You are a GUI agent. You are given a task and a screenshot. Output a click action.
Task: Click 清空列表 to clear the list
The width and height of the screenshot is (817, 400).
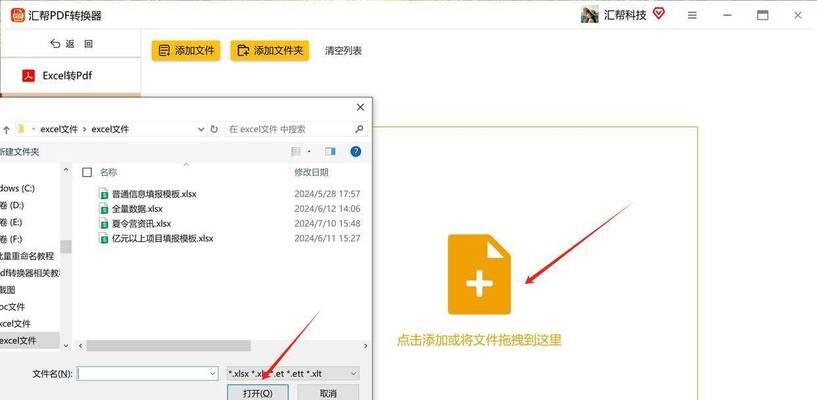tap(343, 51)
